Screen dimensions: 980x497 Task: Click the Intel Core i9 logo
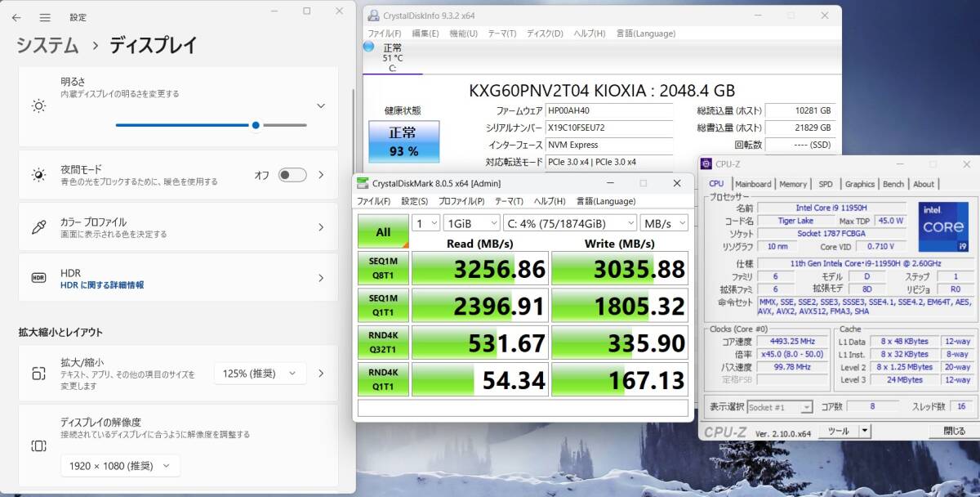click(943, 226)
